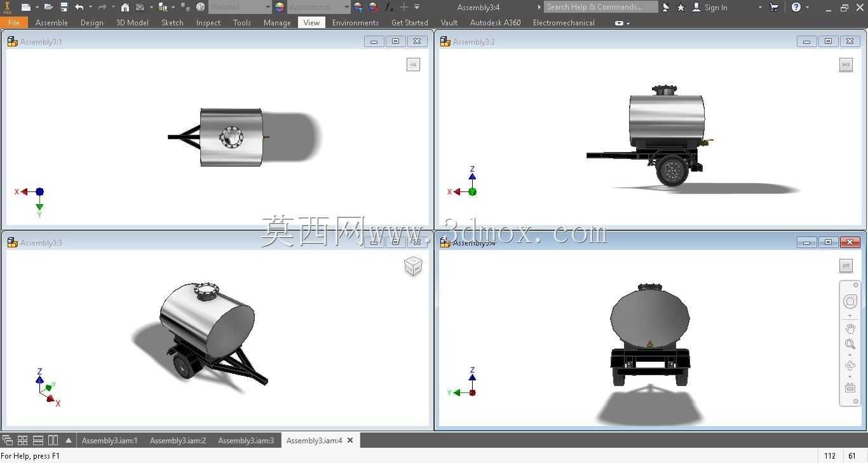Open the 3D Model tab
This screenshot has width=868, height=463.
tap(132, 22)
